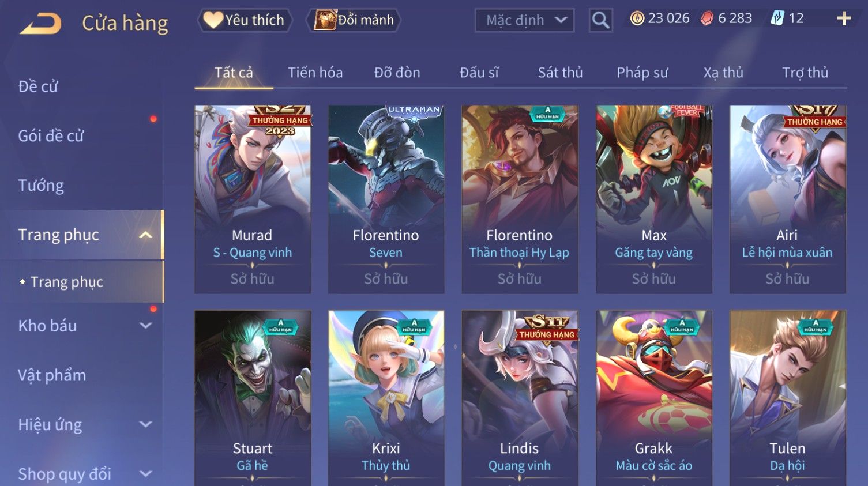Go to Tướng in sidebar
Viewport: 868px width, 486px height.
(41, 186)
